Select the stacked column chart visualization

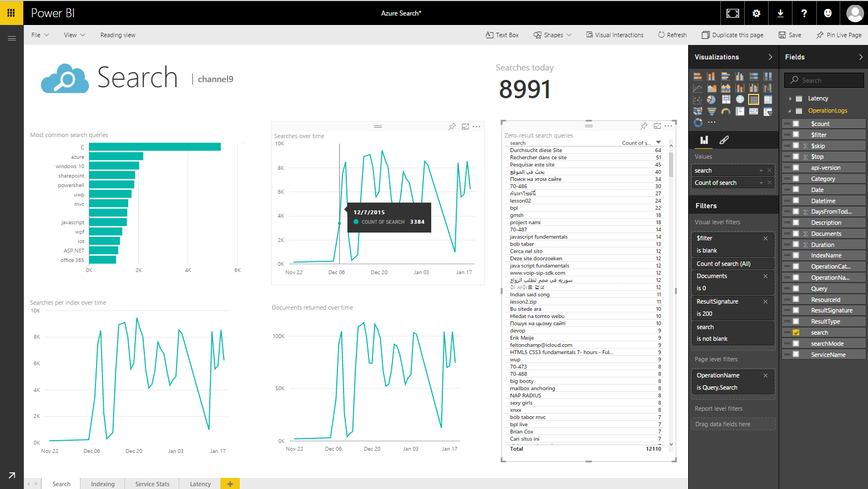(x=711, y=77)
